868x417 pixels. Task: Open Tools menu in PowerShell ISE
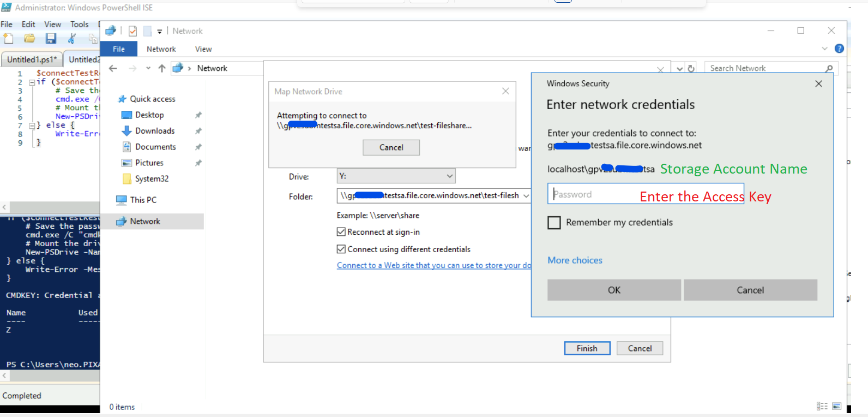(80, 24)
